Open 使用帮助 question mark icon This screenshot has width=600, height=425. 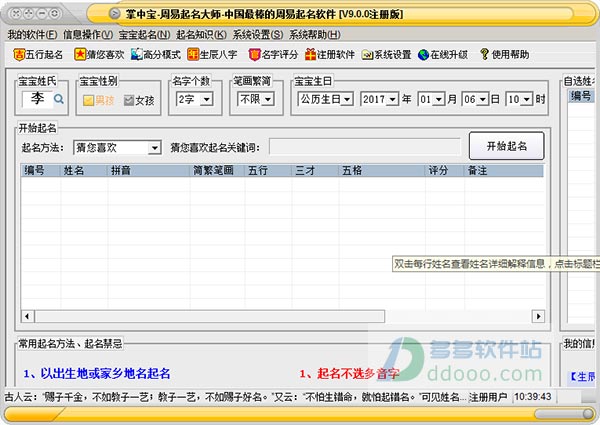click(484, 54)
